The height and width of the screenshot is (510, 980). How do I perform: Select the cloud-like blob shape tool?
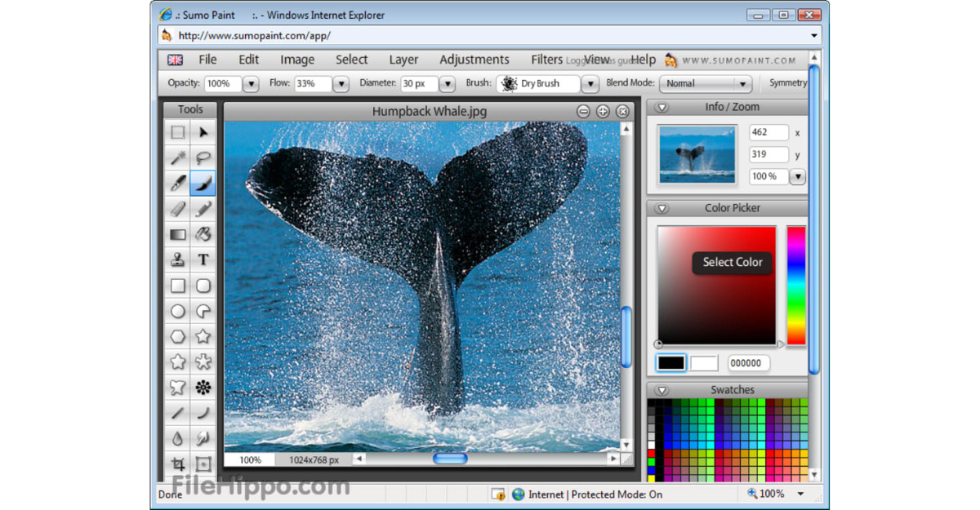pos(177,387)
